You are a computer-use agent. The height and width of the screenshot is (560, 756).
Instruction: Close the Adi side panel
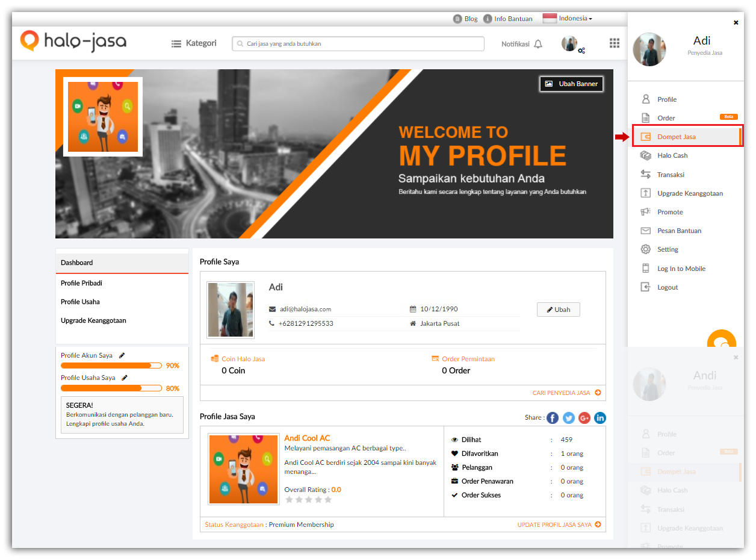(x=736, y=23)
